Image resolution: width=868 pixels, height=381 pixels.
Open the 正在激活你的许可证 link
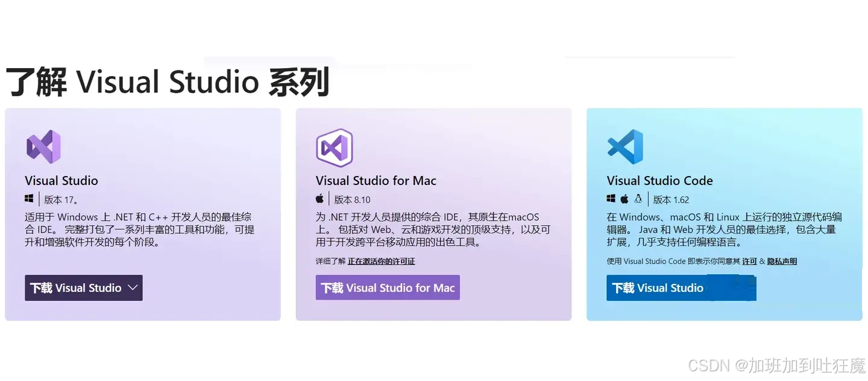(382, 262)
